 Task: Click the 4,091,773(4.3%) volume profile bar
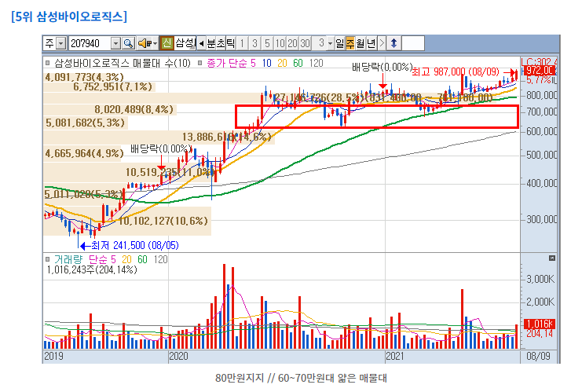[x=84, y=77]
